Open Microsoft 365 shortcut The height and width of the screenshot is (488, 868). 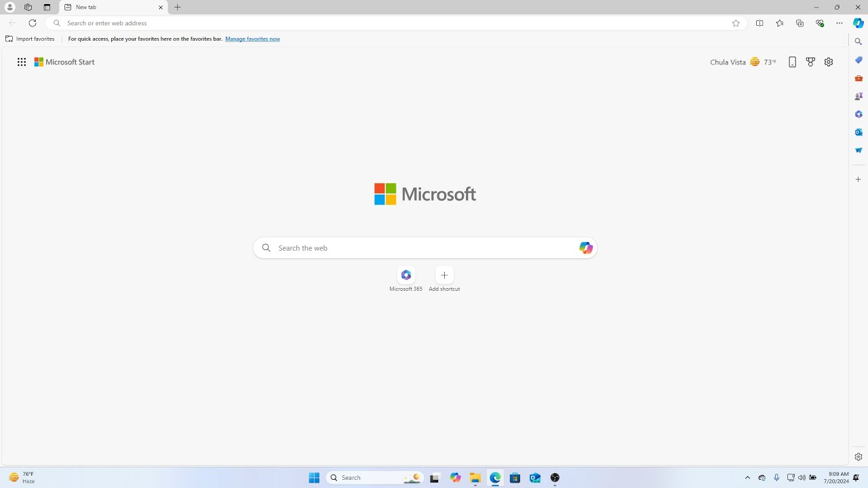(x=406, y=279)
